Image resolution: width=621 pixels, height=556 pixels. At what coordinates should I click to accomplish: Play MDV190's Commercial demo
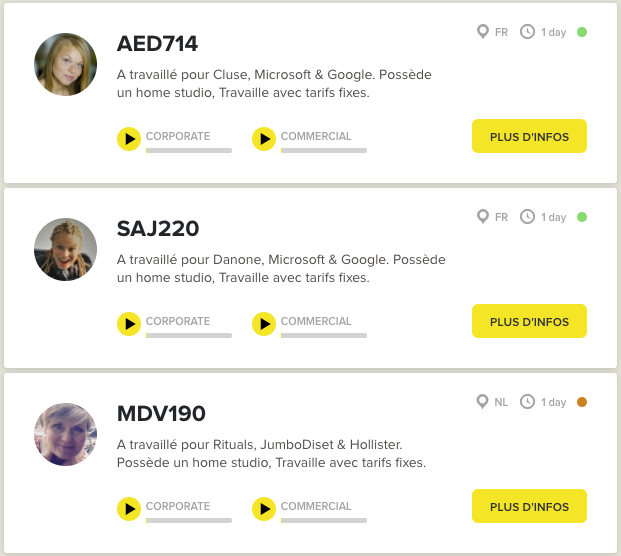[x=264, y=509]
